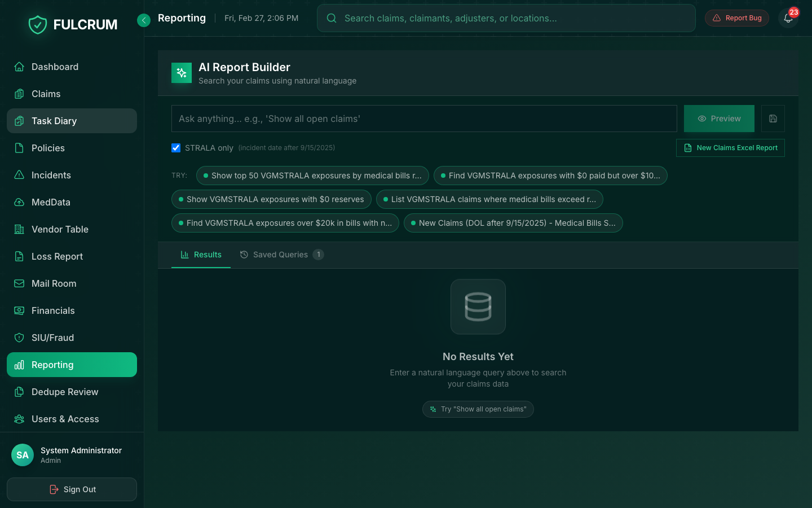This screenshot has height=508, width=812.
Task: Uncheck the STRALA only checkbox
Action: click(176, 148)
